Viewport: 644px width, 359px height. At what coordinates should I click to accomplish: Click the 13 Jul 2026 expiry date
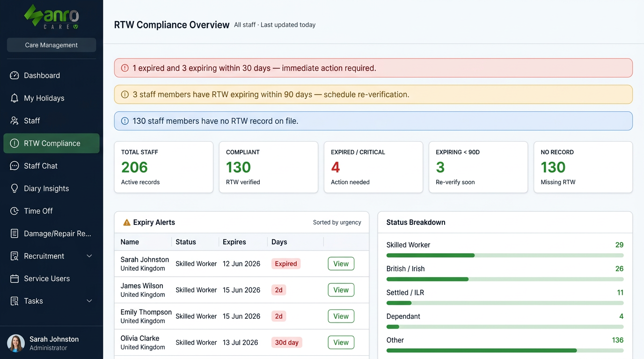coord(241,343)
